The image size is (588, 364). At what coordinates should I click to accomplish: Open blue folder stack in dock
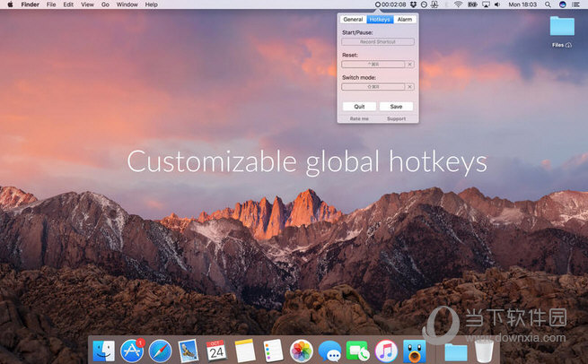tap(456, 352)
